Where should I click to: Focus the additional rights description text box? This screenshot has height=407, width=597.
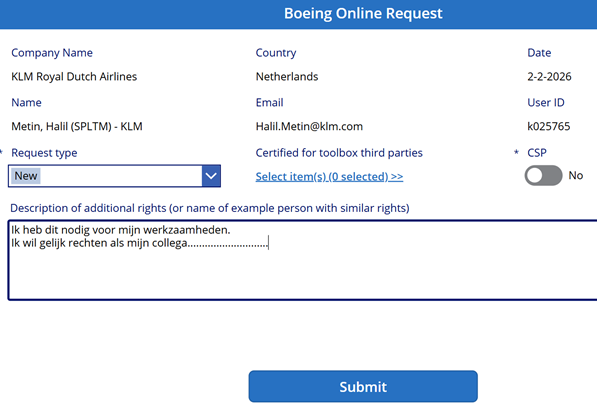point(303,260)
